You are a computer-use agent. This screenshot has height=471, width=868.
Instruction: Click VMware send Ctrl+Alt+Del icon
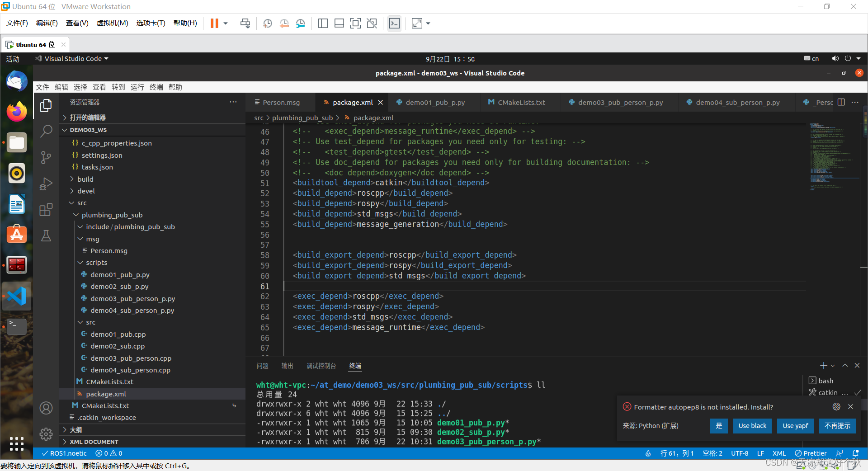coord(245,24)
